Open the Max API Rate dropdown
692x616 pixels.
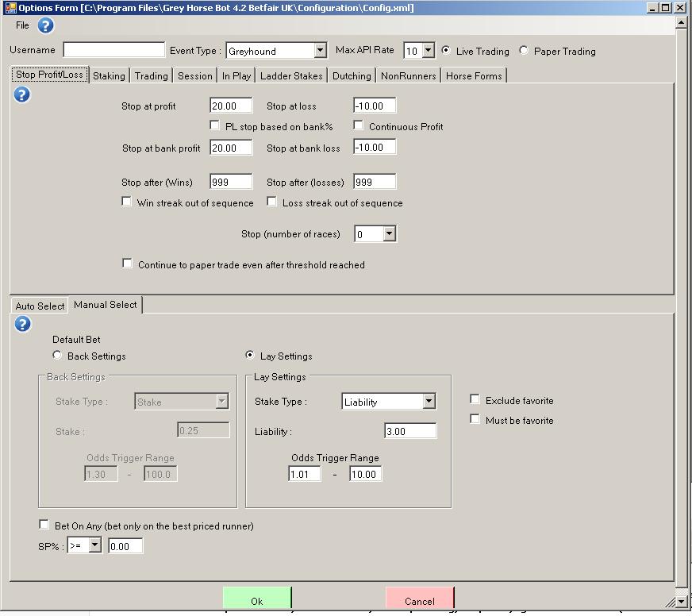click(428, 50)
